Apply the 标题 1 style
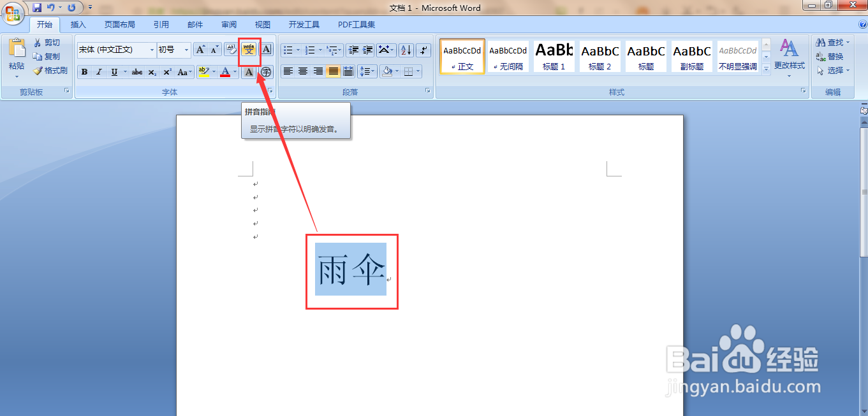 (554, 56)
